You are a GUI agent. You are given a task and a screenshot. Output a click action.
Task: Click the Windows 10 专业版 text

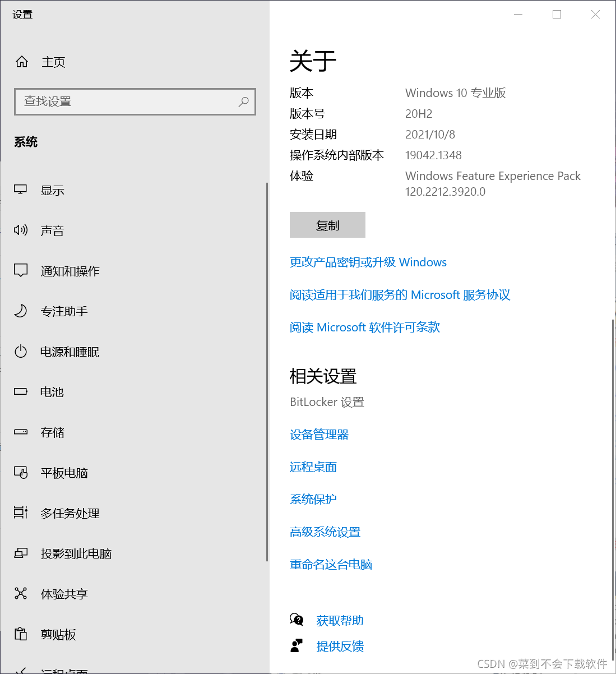[455, 93]
